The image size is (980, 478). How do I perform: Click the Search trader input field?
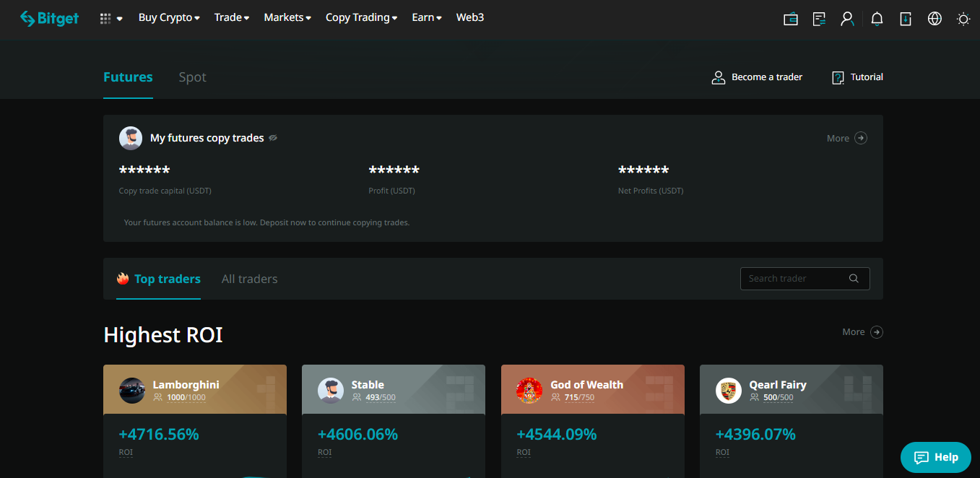point(805,279)
